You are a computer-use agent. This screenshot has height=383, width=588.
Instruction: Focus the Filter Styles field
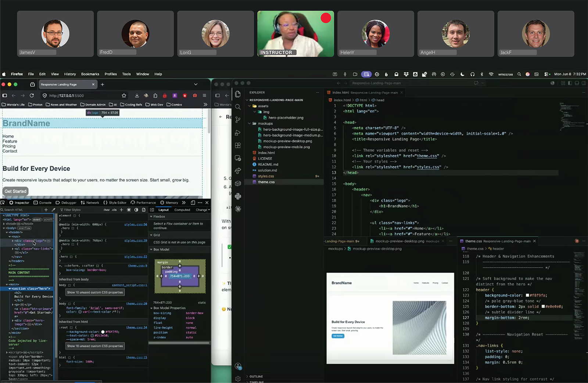pyautogui.click(x=79, y=210)
